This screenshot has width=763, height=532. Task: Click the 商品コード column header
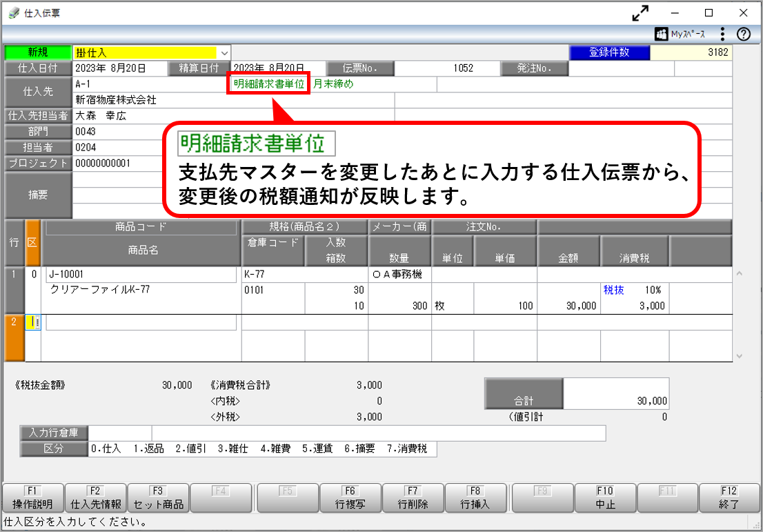(141, 227)
